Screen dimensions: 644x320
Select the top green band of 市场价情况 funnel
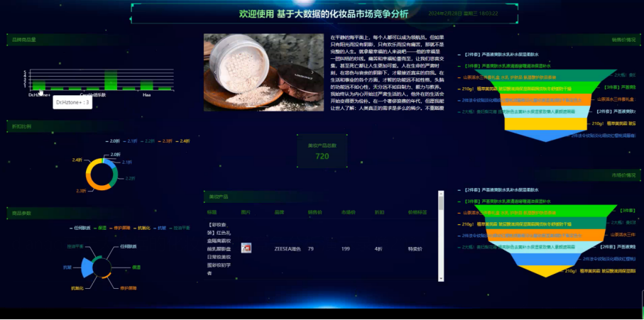(545, 211)
